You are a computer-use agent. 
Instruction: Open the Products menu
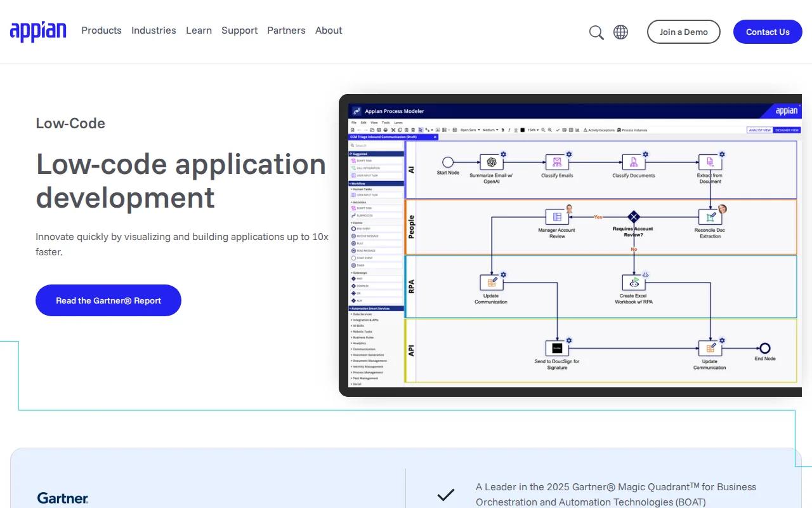coord(101,30)
